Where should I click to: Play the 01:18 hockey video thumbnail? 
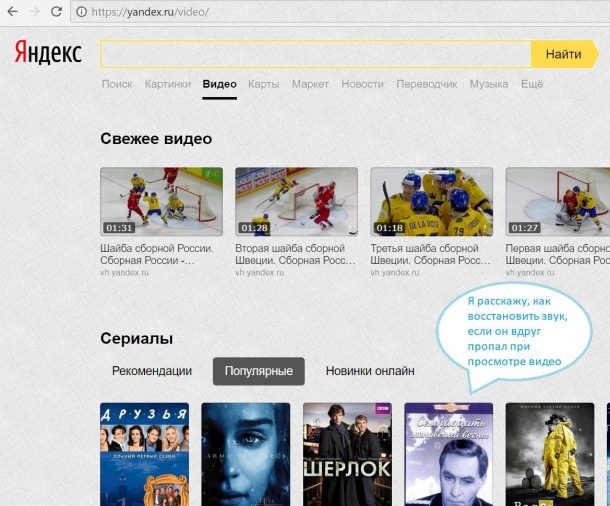tap(431, 201)
